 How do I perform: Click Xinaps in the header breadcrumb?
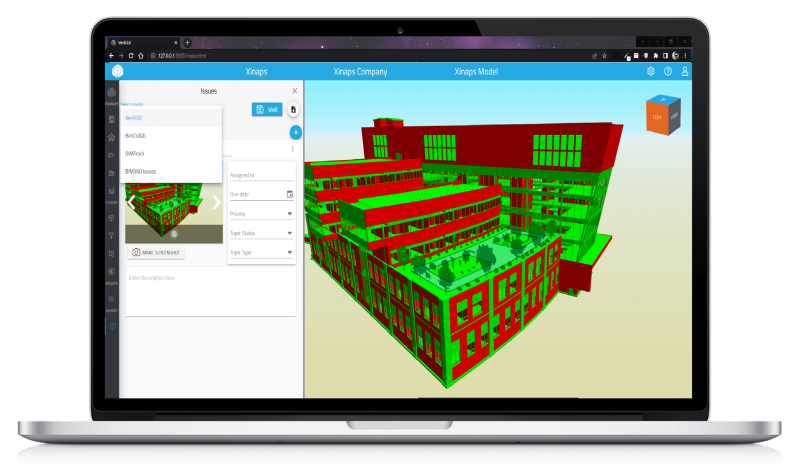[x=256, y=71]
